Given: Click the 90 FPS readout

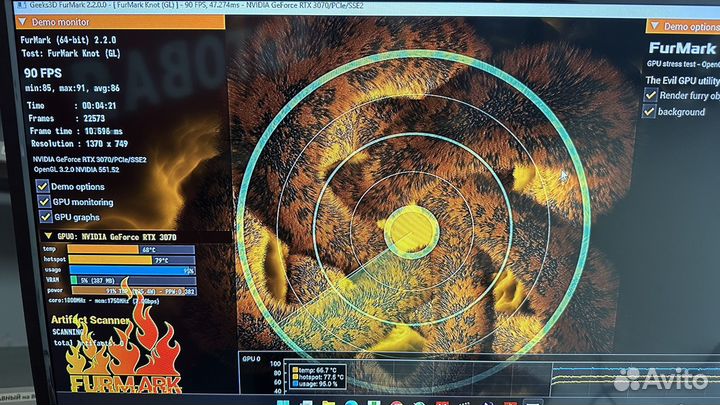Looking at the screenshot, I should pos(43,73).
